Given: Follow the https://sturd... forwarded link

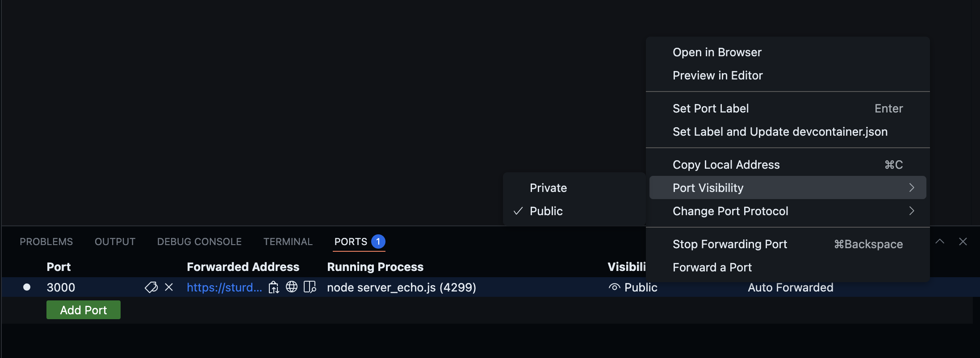Looking at the screenshot, I should click(225, 287).
